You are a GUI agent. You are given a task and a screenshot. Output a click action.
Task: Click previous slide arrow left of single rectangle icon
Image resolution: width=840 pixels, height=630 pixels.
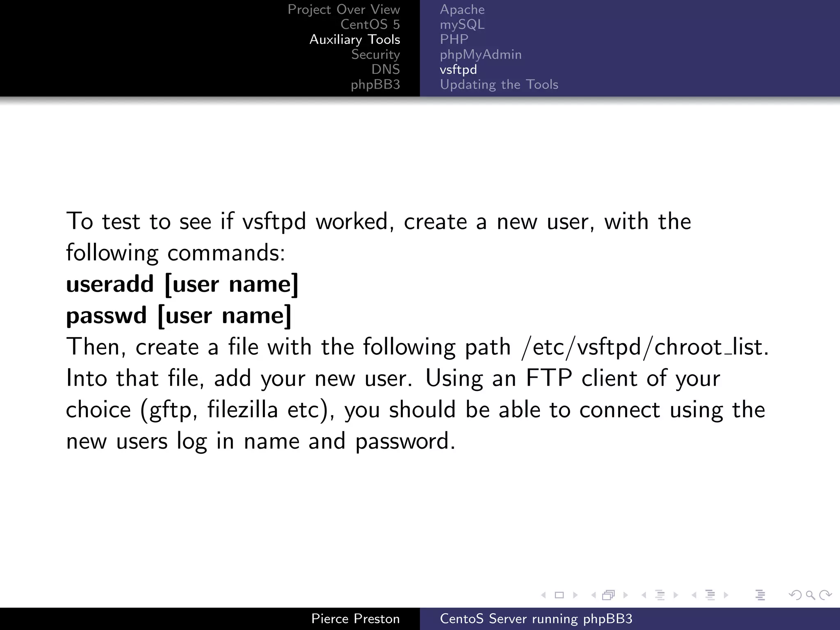[x=543, y=595]
